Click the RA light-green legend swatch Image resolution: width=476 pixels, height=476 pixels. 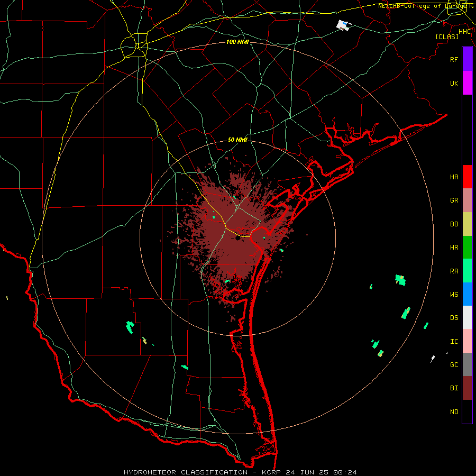tap(467, 271)
